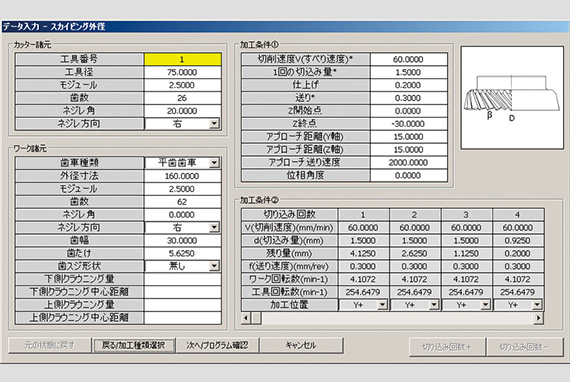
Task: Click the 1回の切込み量 field 1.5000
Action: tap(409, 72)
